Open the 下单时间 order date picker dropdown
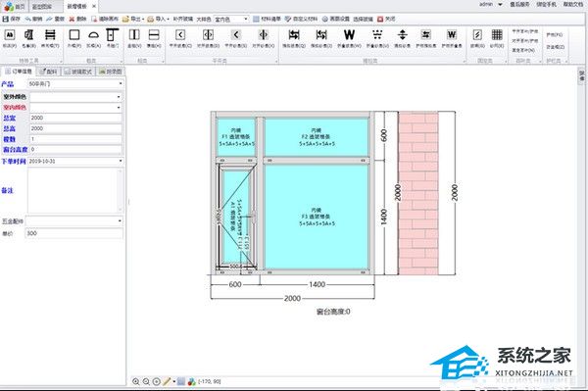Viewport: 588px width, 391px height. 121,161
